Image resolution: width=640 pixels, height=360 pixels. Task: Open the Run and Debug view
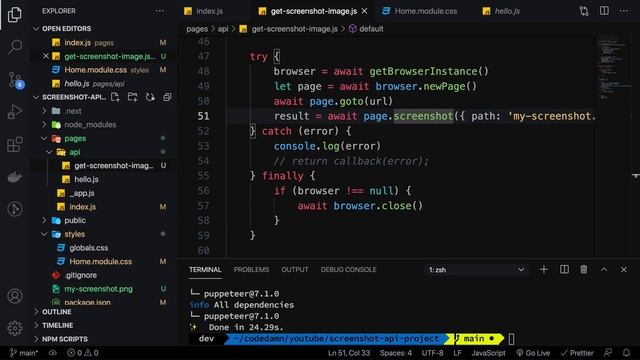(15, 112)
